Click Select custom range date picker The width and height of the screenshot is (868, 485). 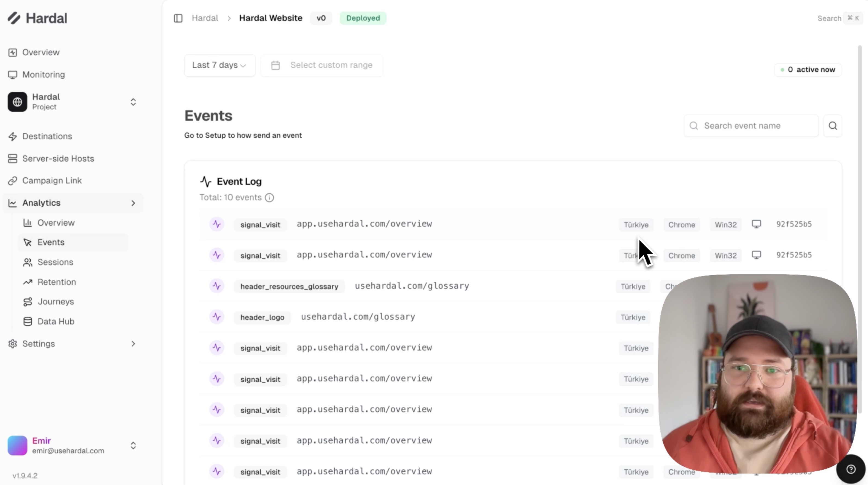[x=322, y=65]
